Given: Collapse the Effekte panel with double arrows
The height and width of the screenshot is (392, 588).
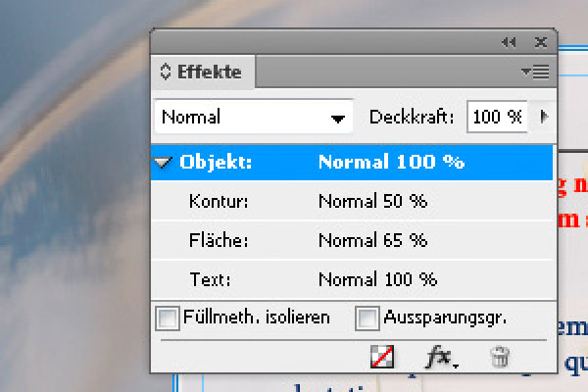Looking at the screenshot, I should coord(509,43).
